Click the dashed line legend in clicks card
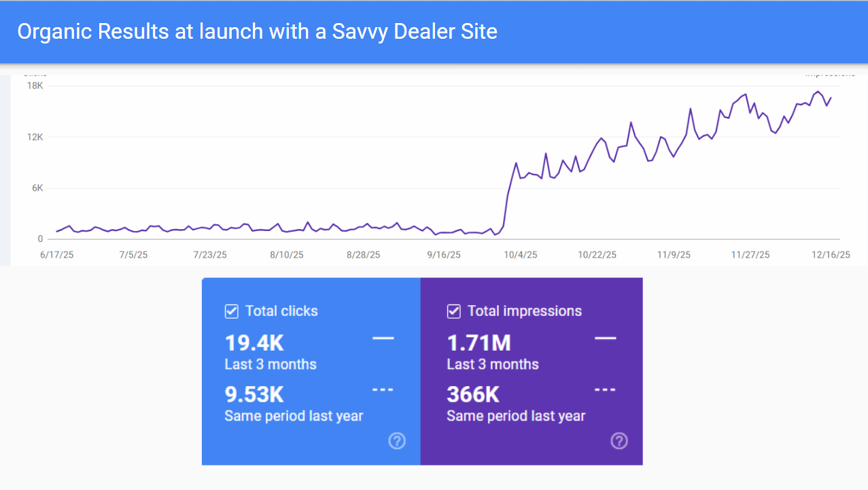Viewport: 868px width, 490px height. click(383, 390)
